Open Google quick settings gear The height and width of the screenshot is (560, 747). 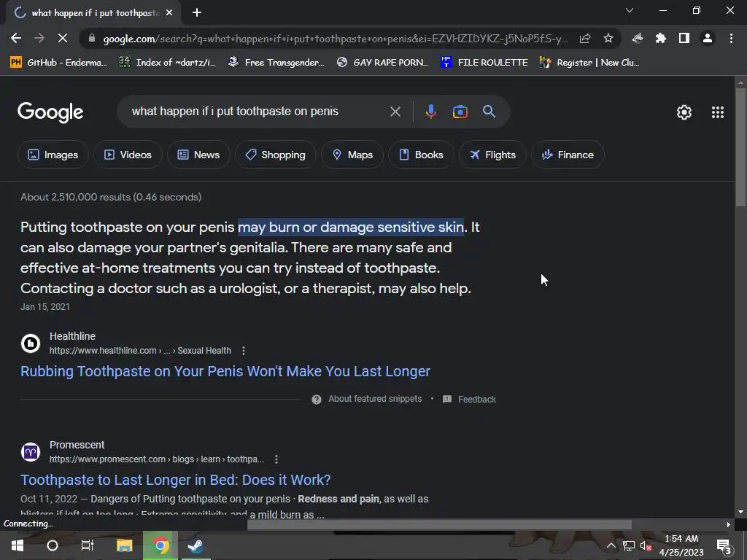click(x=684, y=112)
